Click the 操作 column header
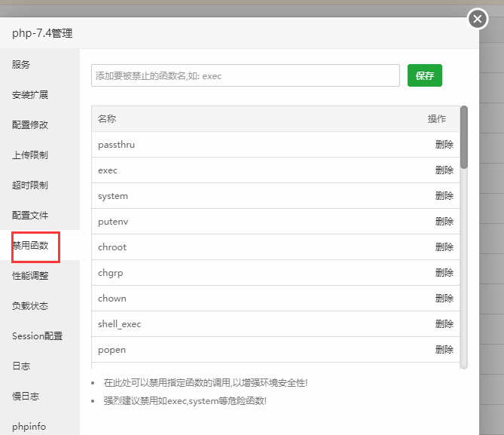Image resolution: width=504 pixels, height=435 pixels. point(437,118)
